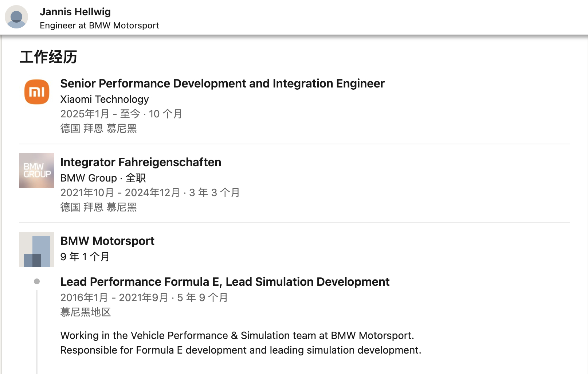Screen dimensions: 588x374
Task: Click the 2025年1月 - 至今 date line
Action: pyautogui.click(x=121, y=114)
